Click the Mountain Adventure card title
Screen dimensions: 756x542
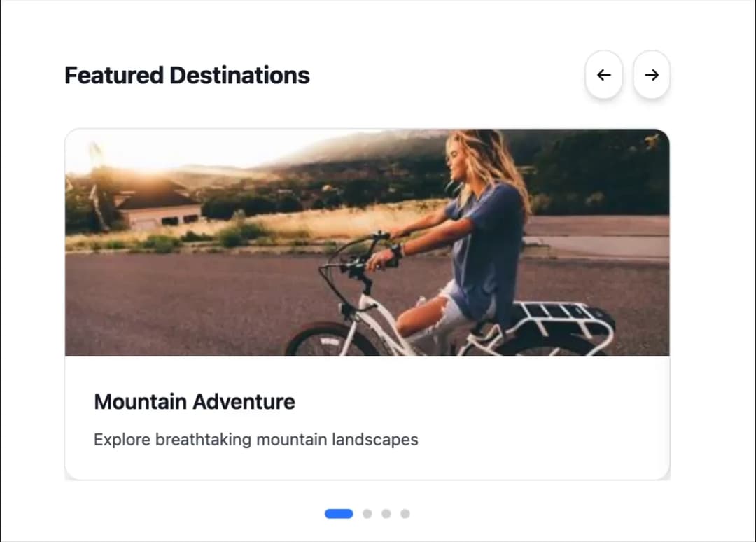point(195,402)
